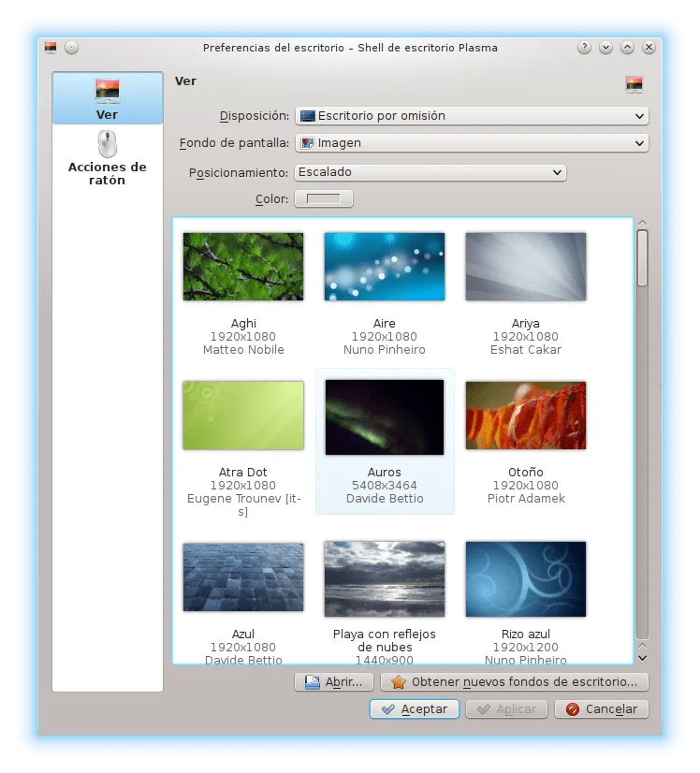Click the Disposición label

[x=255, y=116]
